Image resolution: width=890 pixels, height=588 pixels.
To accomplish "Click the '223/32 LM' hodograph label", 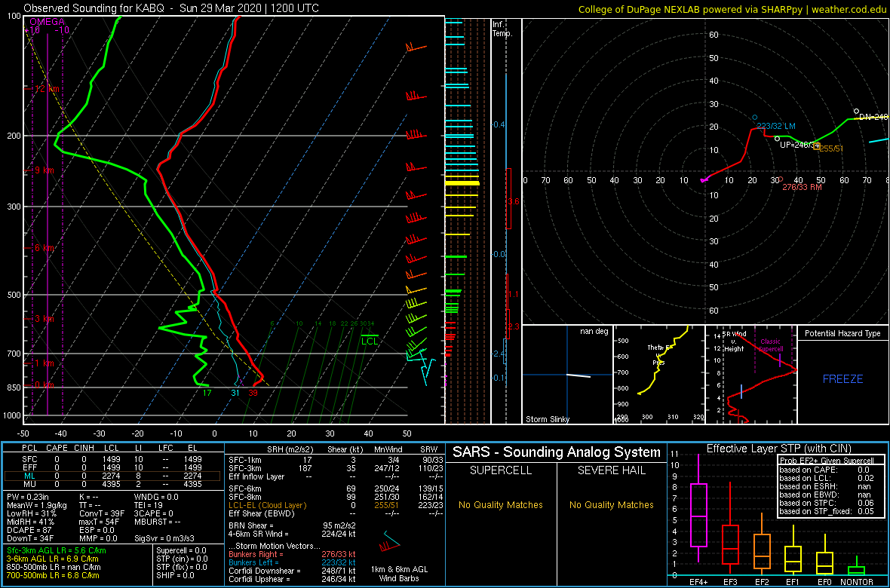I will tap(775, 125).
